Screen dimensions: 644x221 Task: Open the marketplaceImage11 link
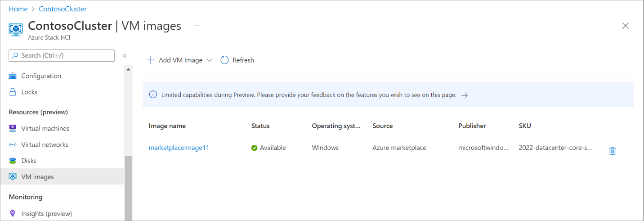click(179, 148)
